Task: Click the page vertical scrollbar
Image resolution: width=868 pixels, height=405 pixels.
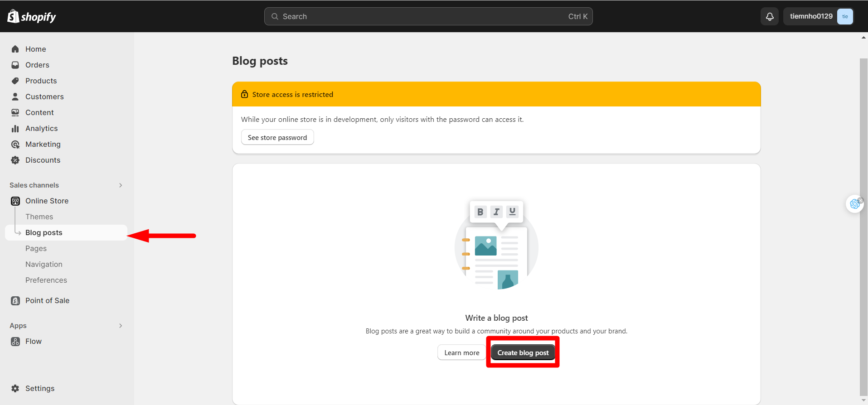Action: coord(863,227)
